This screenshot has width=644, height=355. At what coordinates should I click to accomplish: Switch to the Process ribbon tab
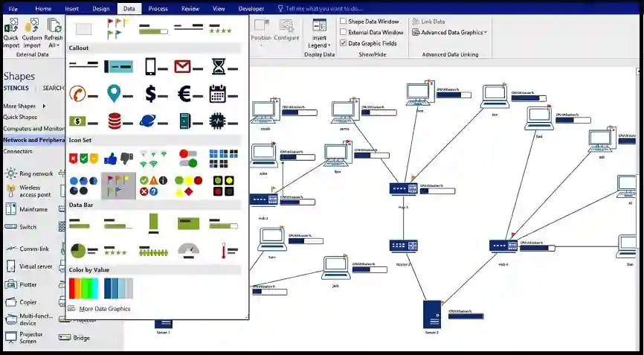(x=158, y=9)
